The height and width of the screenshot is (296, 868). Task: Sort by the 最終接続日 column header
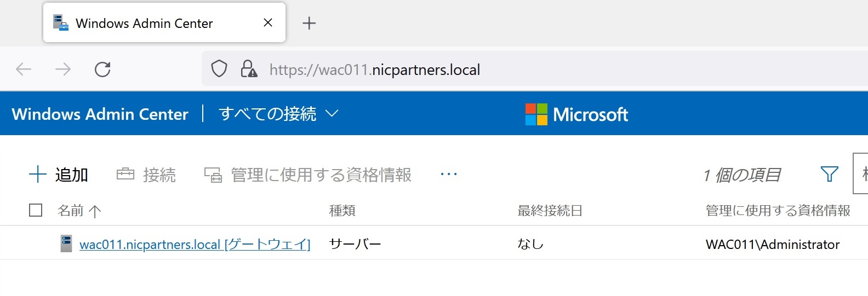point(550,211)
